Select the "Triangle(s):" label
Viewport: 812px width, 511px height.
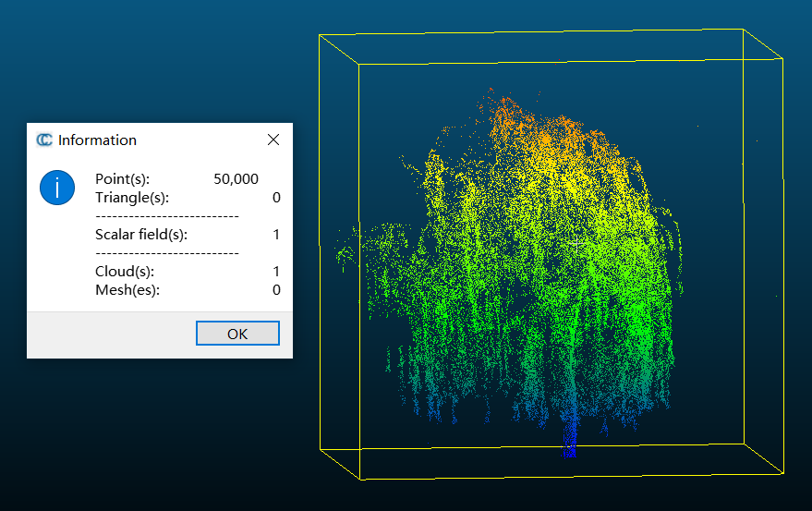(132, 198)
